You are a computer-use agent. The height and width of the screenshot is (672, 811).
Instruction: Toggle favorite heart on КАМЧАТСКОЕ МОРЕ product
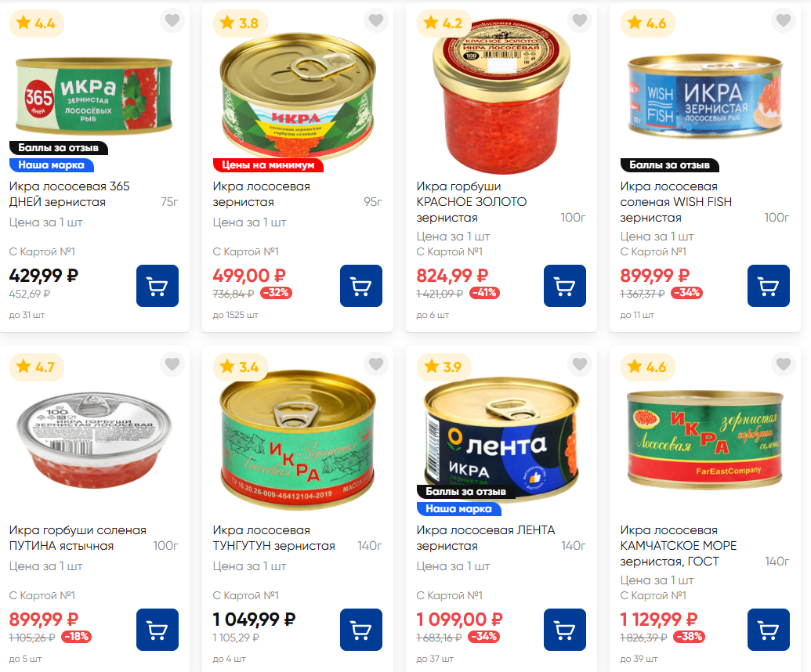point(784,364)
